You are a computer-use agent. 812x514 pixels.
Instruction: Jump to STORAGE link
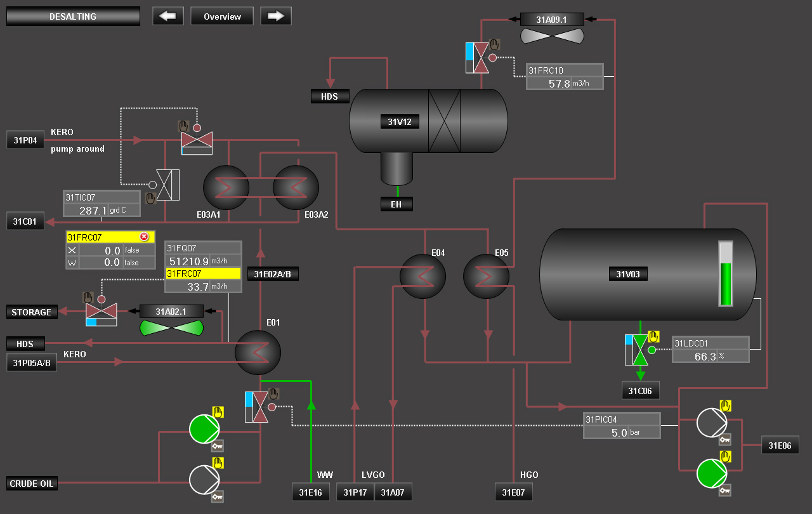click(32, 312)
